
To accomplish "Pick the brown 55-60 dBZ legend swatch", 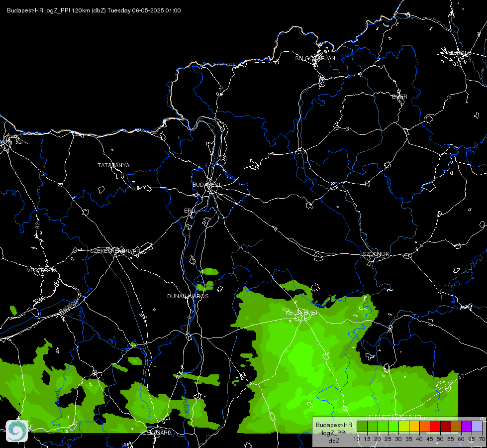I will 456,427.
